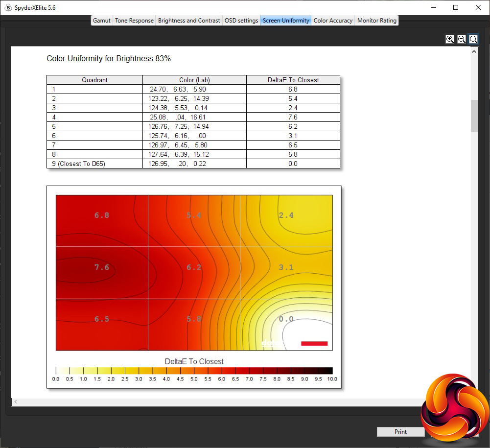
Task: Click the Lab value '126.97, 6.45, 5.80'
Action: pos(178,145)
